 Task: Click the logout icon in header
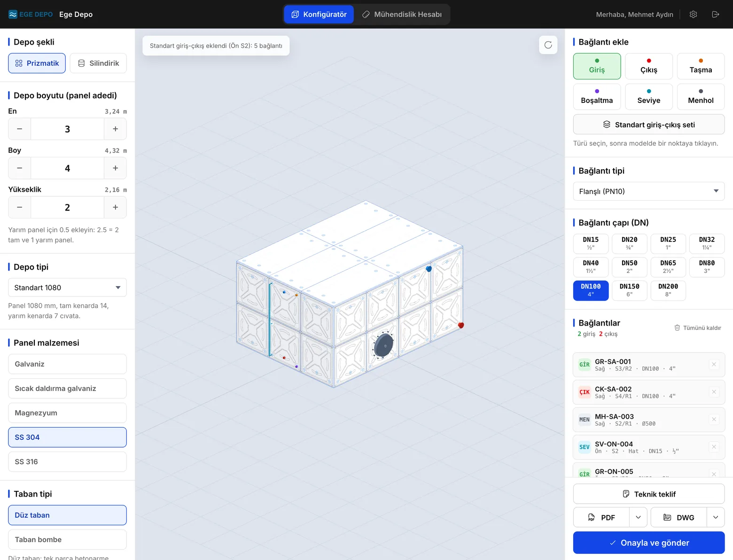pos(716,14)
